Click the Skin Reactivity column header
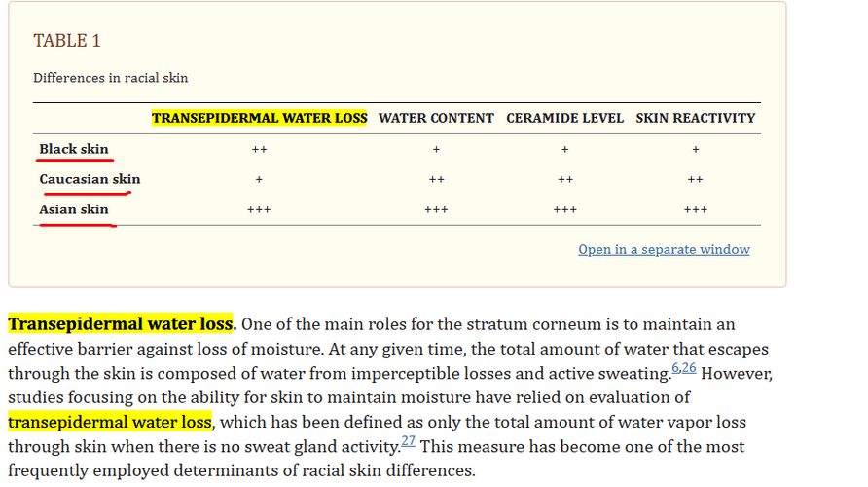This screenshot has height=487, width=868. pyautogui.click(x=696, y=118)
